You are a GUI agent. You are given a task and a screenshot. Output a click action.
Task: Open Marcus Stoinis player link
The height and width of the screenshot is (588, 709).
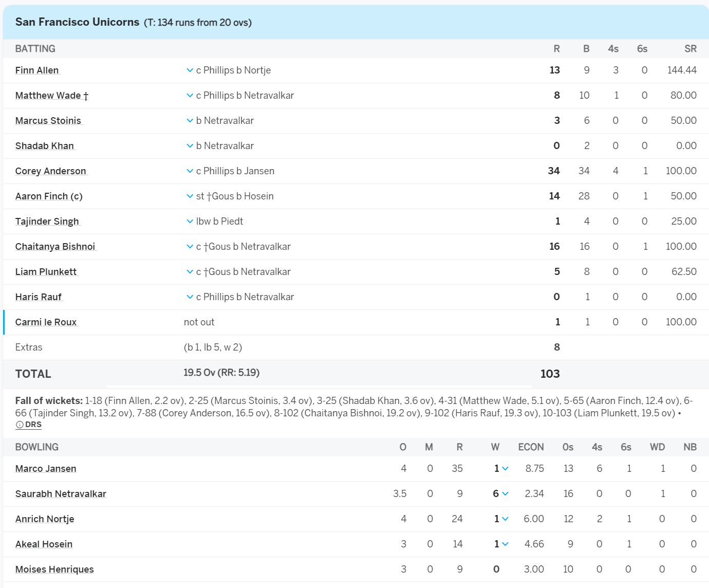(48, 121)
